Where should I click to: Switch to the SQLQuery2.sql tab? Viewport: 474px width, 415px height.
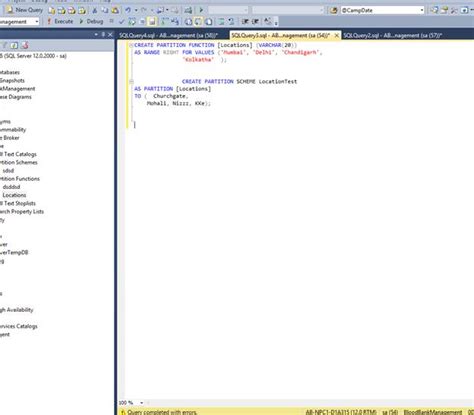pos(393,35)
